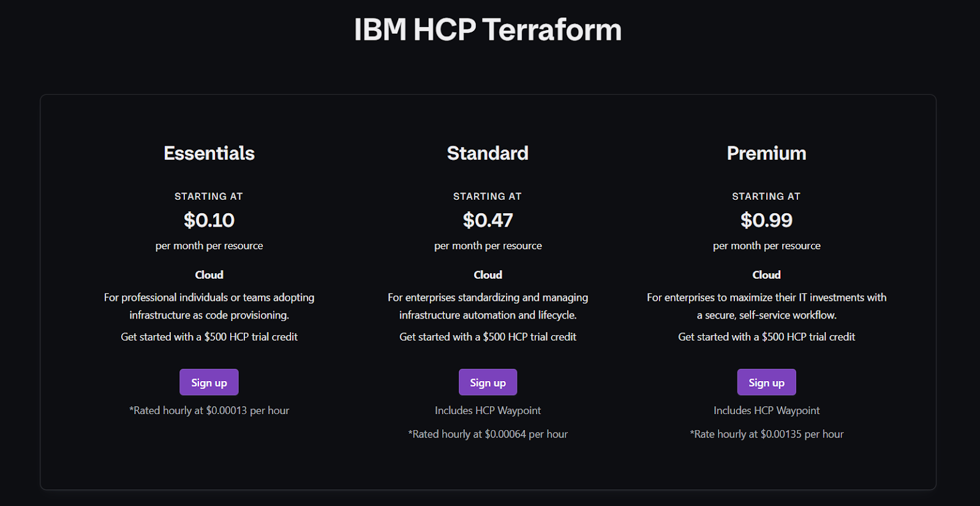
Task: Click "*Rated hourly at $0.00013 per hour"
Action: click(x=209, y=410)
